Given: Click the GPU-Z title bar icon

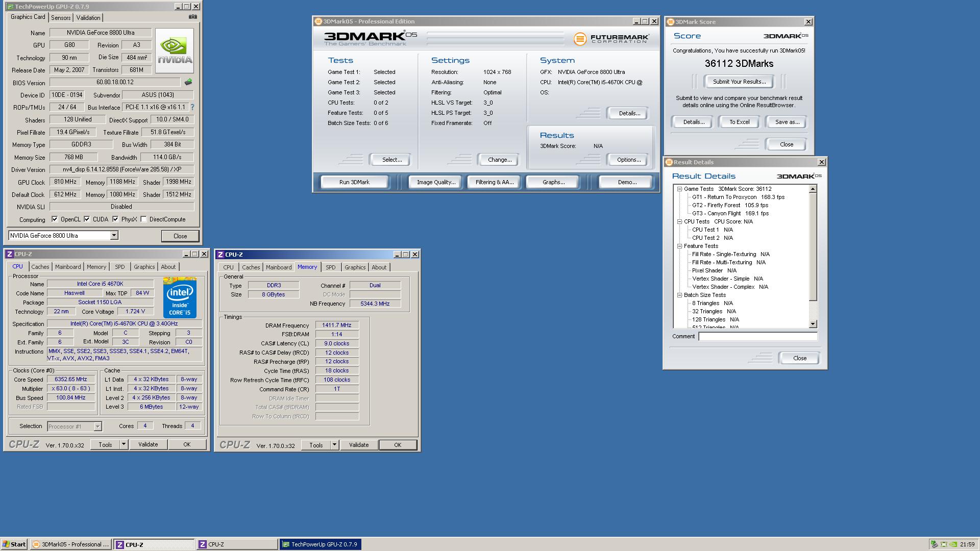Looking at the screenshot, I should pos(10,7).
